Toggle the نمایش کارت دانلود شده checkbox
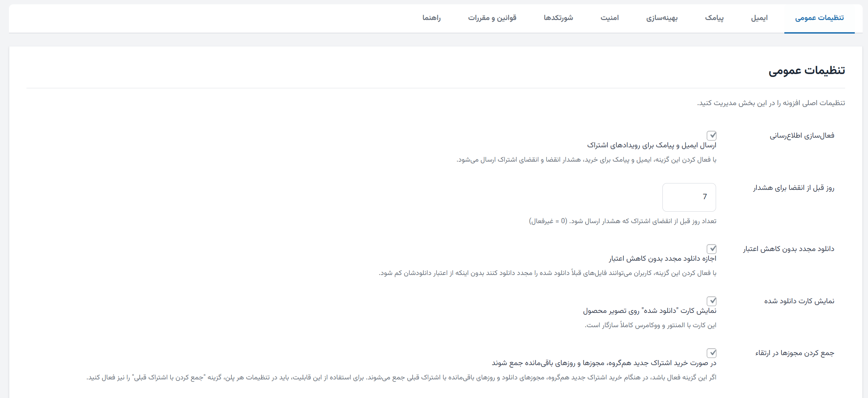This screenshot has height=398, width=868. [711, 301]
